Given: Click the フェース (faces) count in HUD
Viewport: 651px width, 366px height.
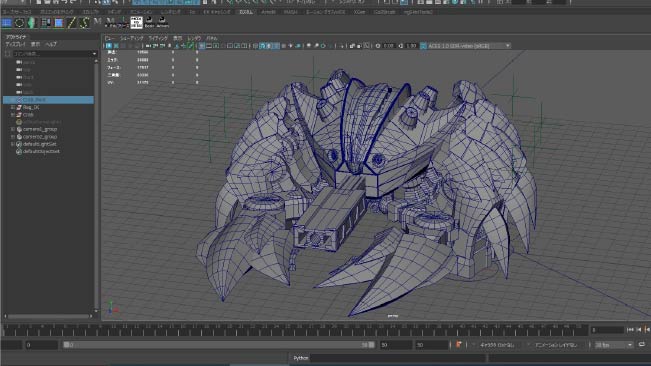Looking at the screenshot, I should 143,67.
